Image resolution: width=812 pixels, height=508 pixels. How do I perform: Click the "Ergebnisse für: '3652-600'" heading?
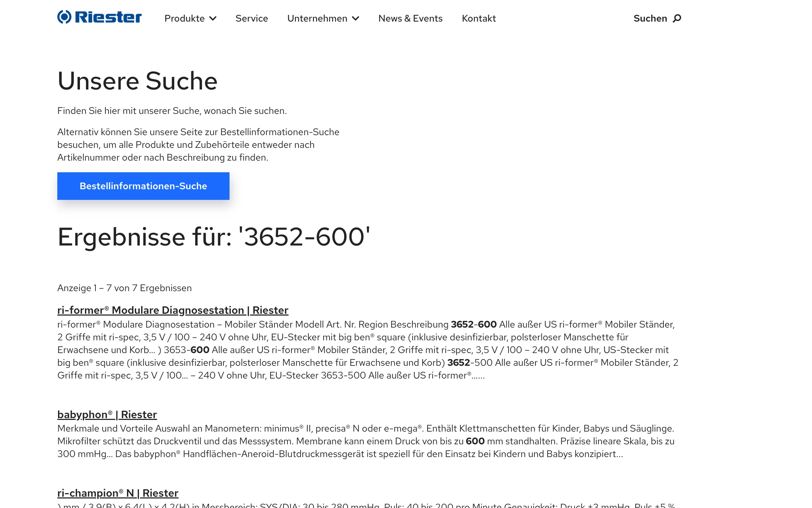[x=214, y=237]
